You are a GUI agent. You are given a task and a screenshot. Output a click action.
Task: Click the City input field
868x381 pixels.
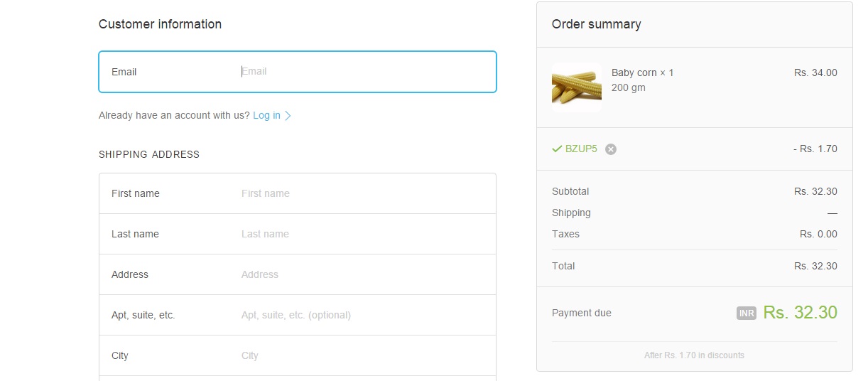tap(362, 355)
